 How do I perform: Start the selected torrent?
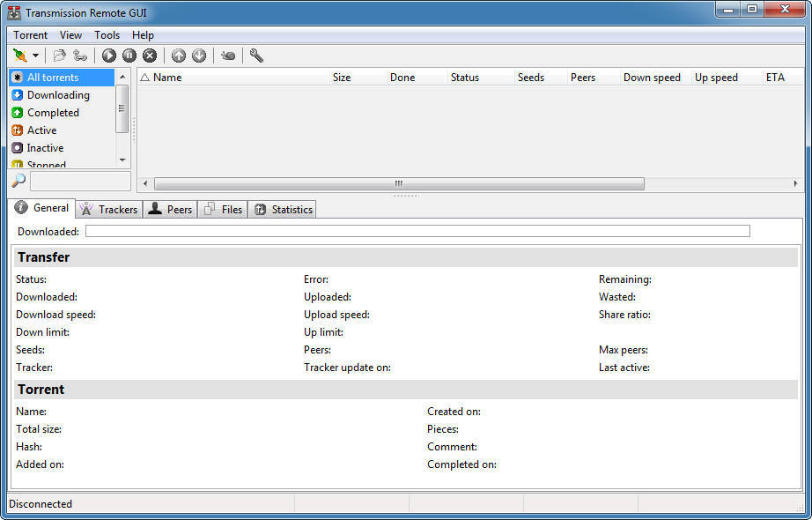[x=107, y=56]
